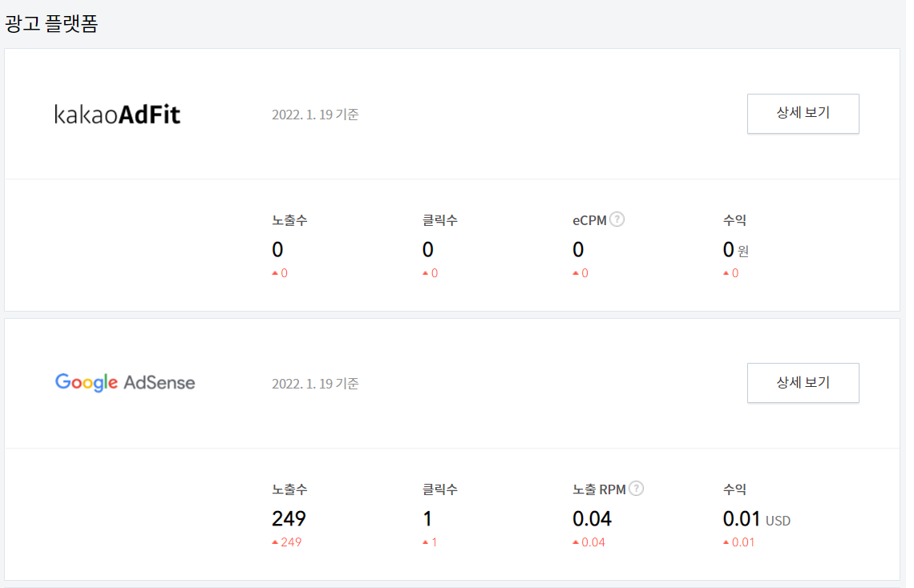
Task: Click the AdFit 클릭수 label
Action: pos(439,220)
